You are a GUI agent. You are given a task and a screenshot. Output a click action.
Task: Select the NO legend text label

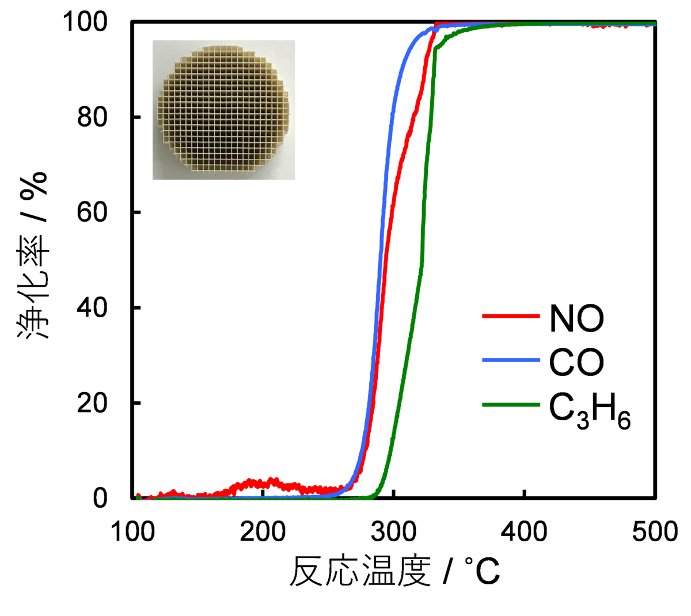tap(577, 317)
